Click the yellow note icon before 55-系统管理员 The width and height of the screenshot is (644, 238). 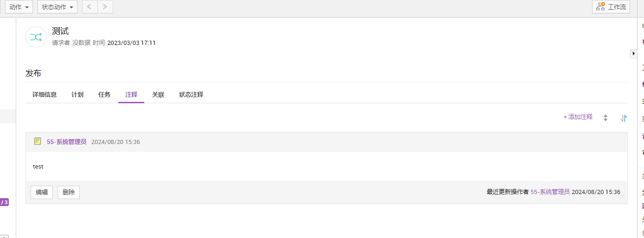(x=38, y=141)
